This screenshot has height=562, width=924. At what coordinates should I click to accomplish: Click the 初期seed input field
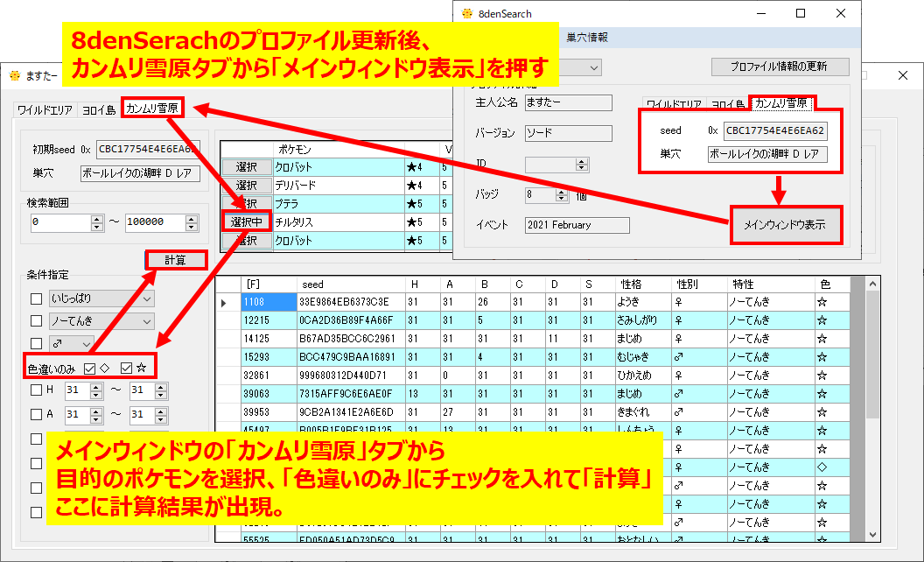click(148, 149)
